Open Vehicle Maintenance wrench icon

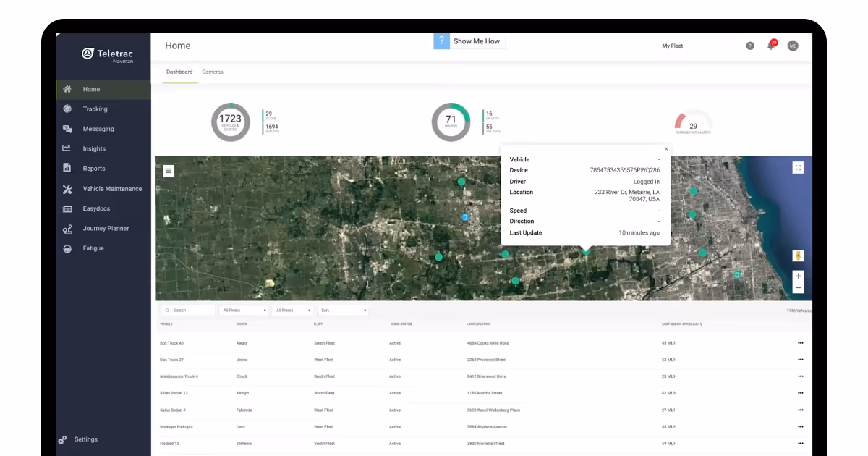pyautogui.click(x=67, y=189)
